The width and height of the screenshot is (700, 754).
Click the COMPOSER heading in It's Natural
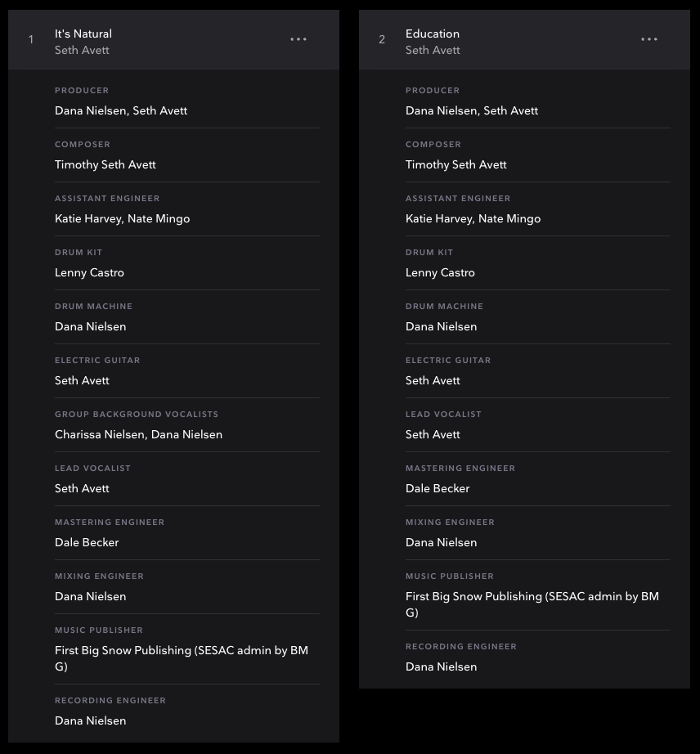pyautogui.click(x=83, y=144)
